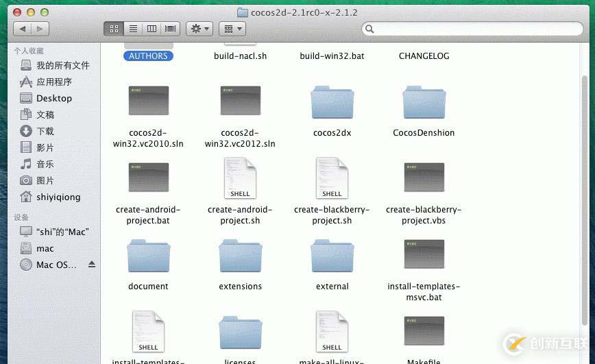Select the cocos2d-win32.vc2010.sln file icon

[148, 101]
